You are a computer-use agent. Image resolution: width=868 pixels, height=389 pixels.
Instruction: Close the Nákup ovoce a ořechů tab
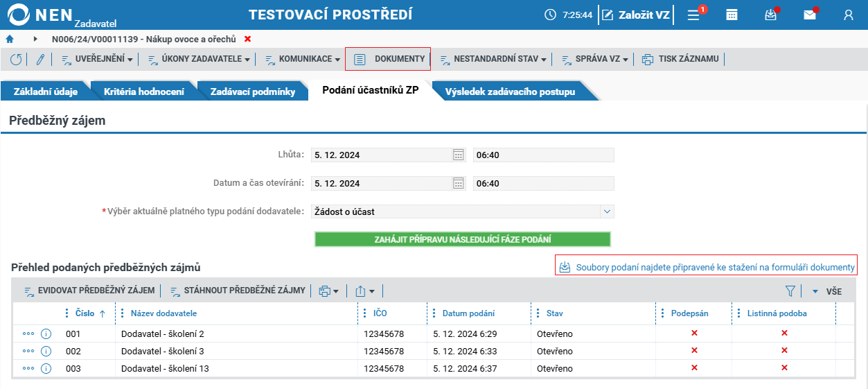point(248,39)
